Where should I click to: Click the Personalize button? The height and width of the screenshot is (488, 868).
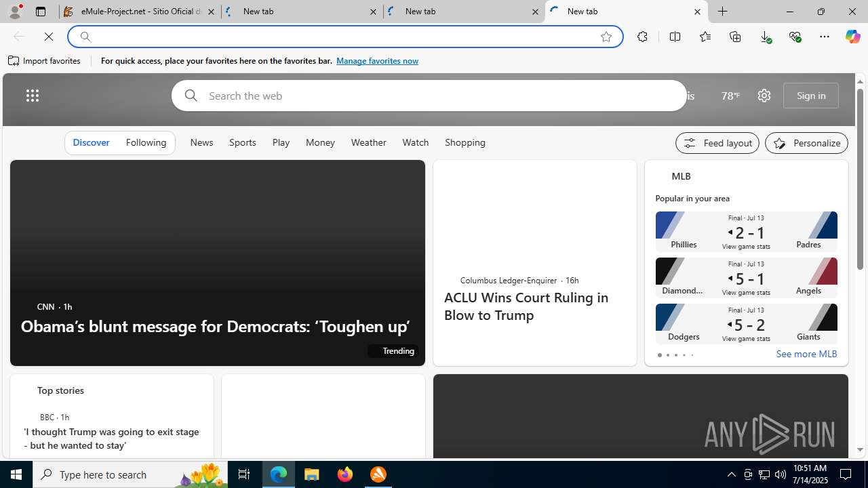click(x=806, y=143)
